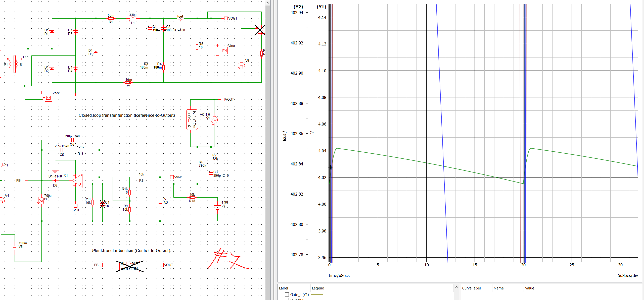Image resolution: width=644 pixels, height=300 pixels.
Task: Select current source I1 700u
Action: 41,201
